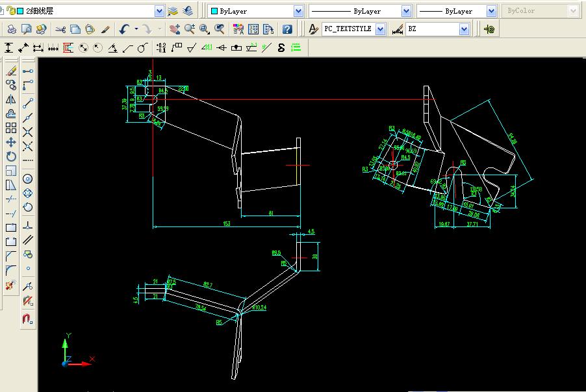Click the circle with leader line dimension icon

click(x=142, y=48)
